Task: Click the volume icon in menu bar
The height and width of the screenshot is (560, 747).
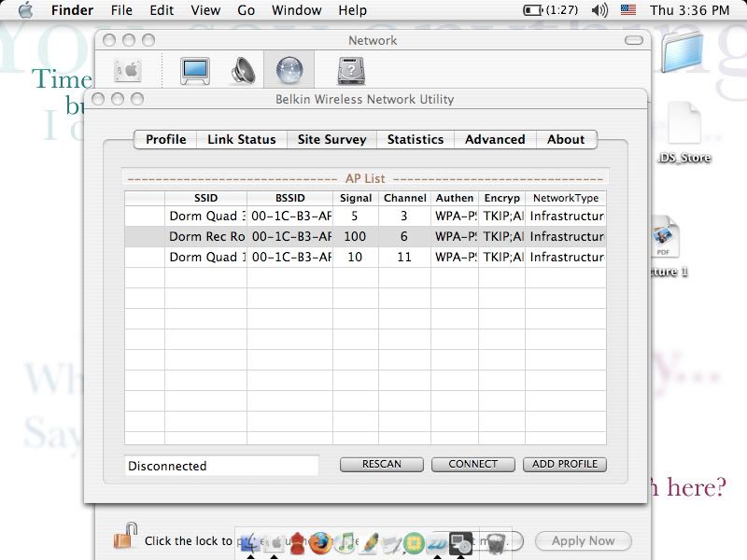Action: (x=599, y=10)
